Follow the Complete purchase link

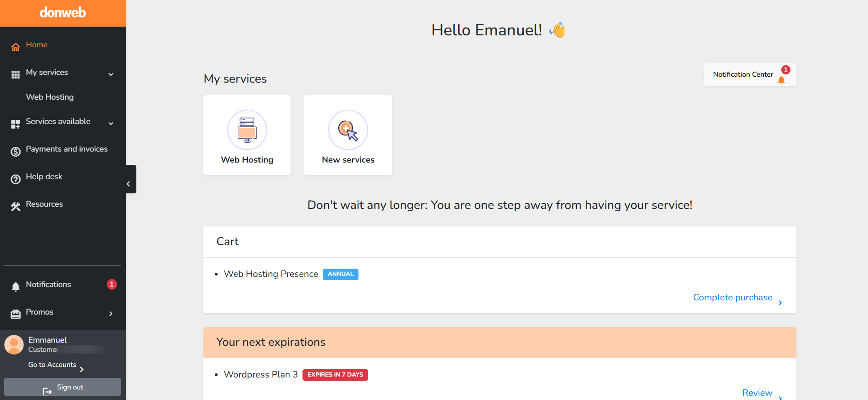733,297
